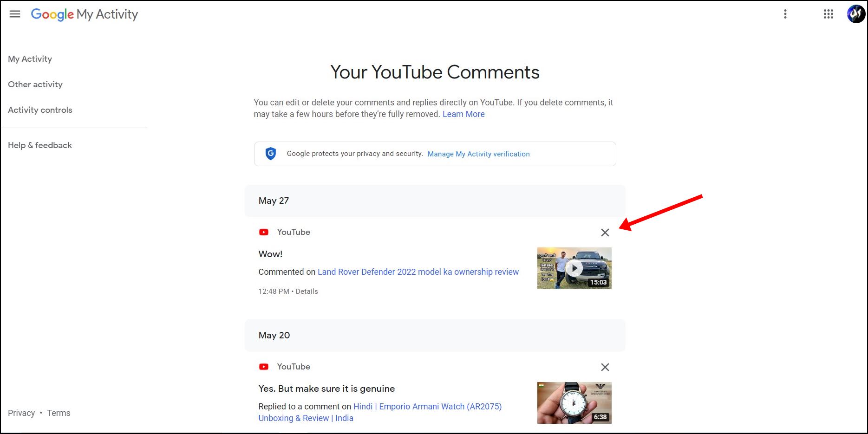Open the Emporio Armani watch video thumbnail
The width and height of the screenshot is (868, 434).
pyautogui.click(x=574, y=403)
